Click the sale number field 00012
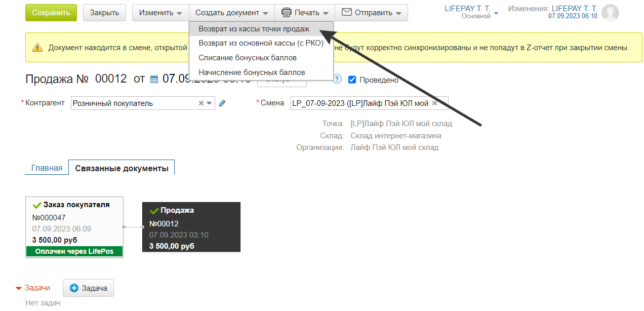Screen dimensions: 644x311 pos(111,79)
